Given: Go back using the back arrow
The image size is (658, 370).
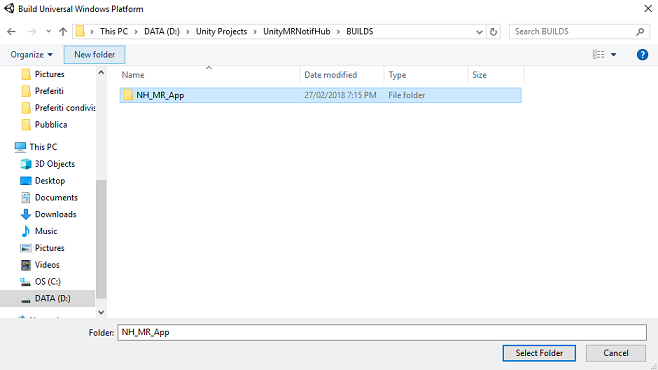Looking at the screenshot, I should [x=11, y=31].
